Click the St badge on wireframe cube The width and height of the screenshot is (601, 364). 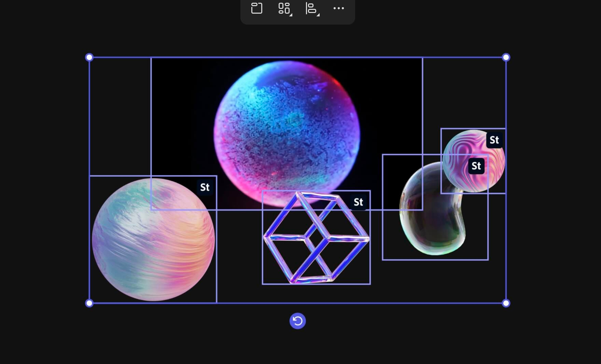[358, 202]
